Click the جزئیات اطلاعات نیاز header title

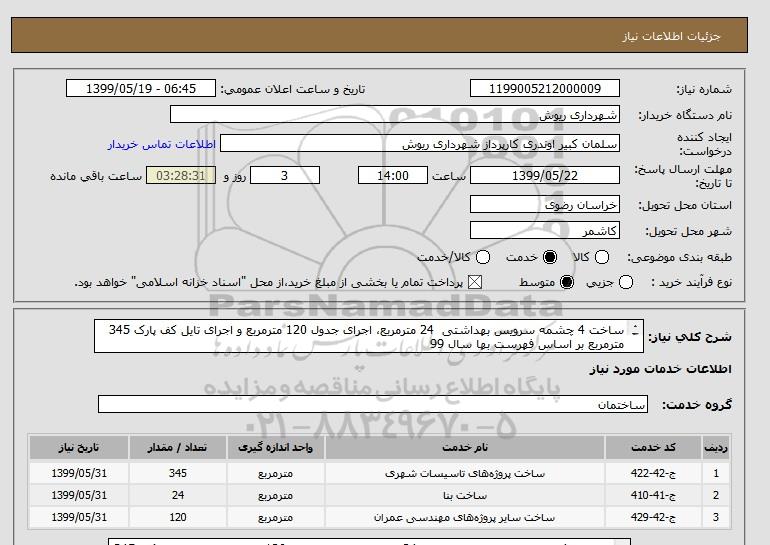click(671, 36)
